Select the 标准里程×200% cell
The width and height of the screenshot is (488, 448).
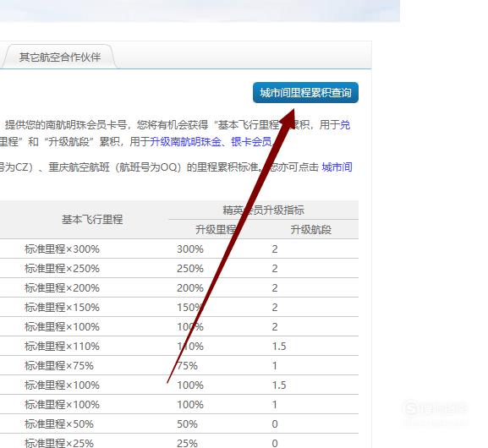pos(62,287)
